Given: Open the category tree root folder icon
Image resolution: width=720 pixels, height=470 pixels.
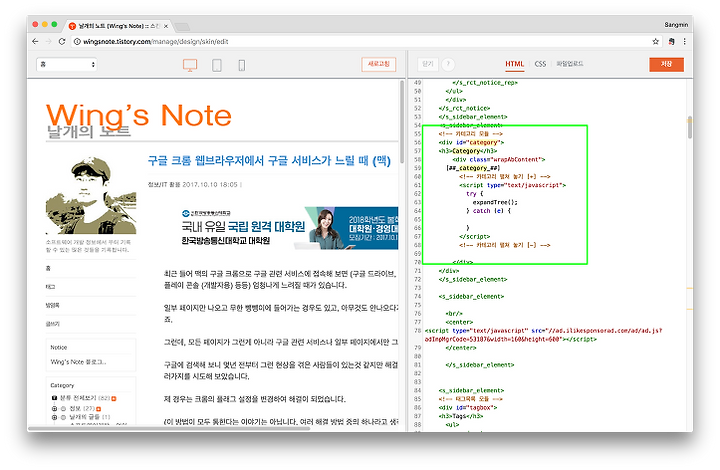Looking at the screenshot, I should click(54, 398).
